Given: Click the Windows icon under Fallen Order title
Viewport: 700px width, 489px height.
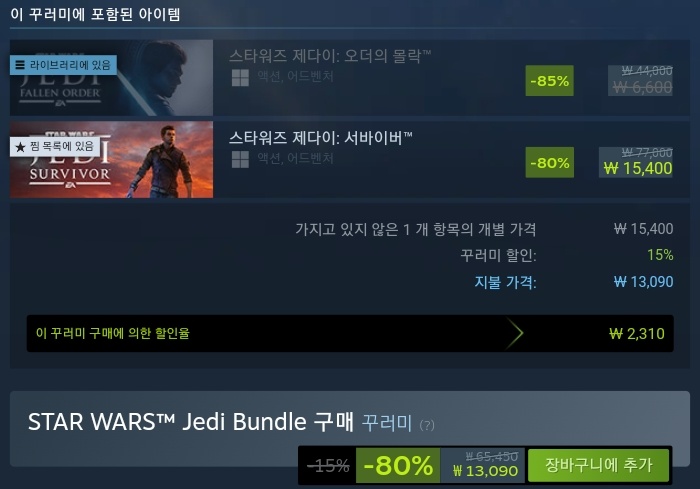Looking at the screenshot, I should 240,78.
